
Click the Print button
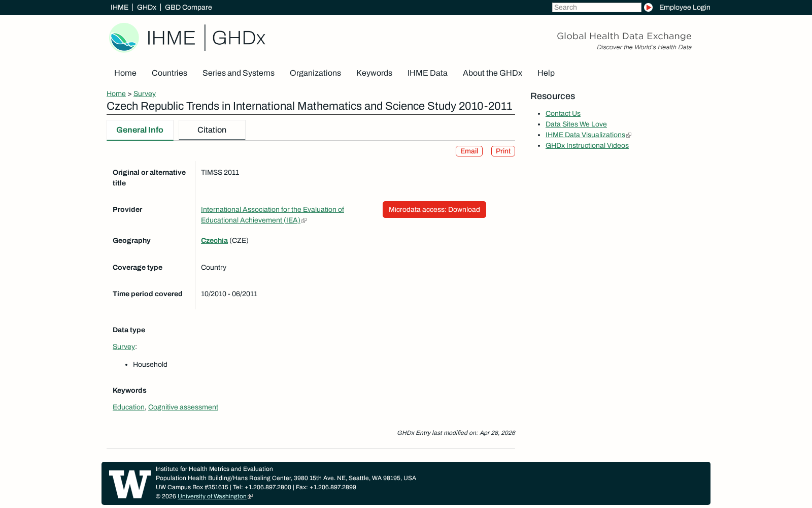pyautogui.click(x=503, y=151)
